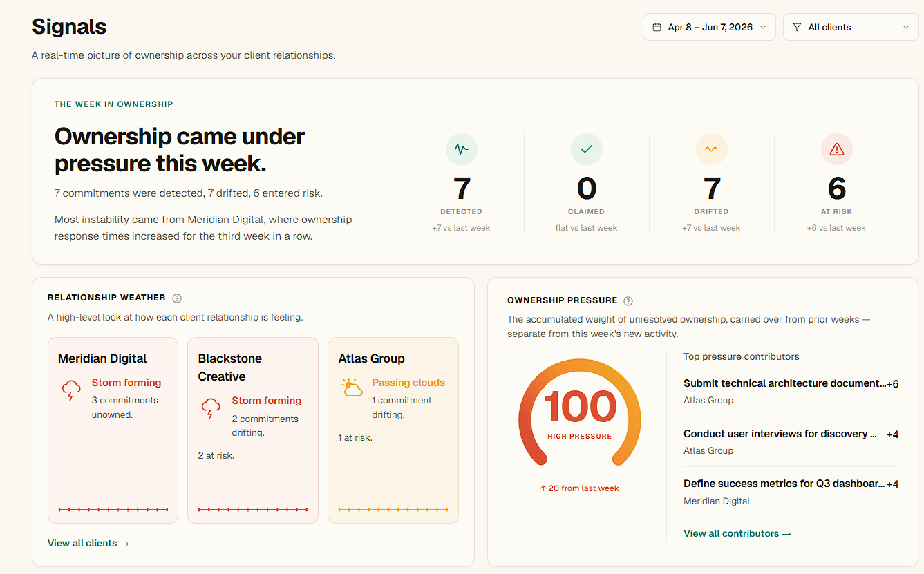The width and height of the screenshot is (924, 574).
Task: Open the Apr 8 – Jun 7, 2026 date range picker
Action: [x=709, y=27]
